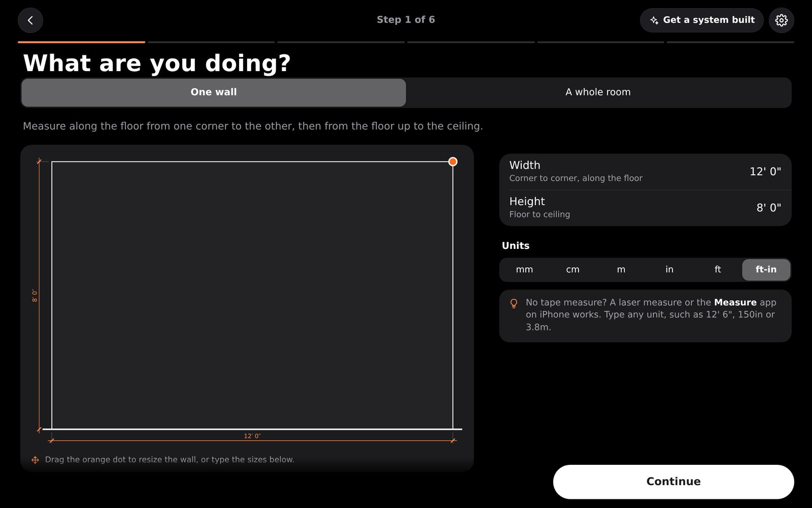Select the One wall option
This screenshot has height=508, width=812.
click(x=214, y=92)
